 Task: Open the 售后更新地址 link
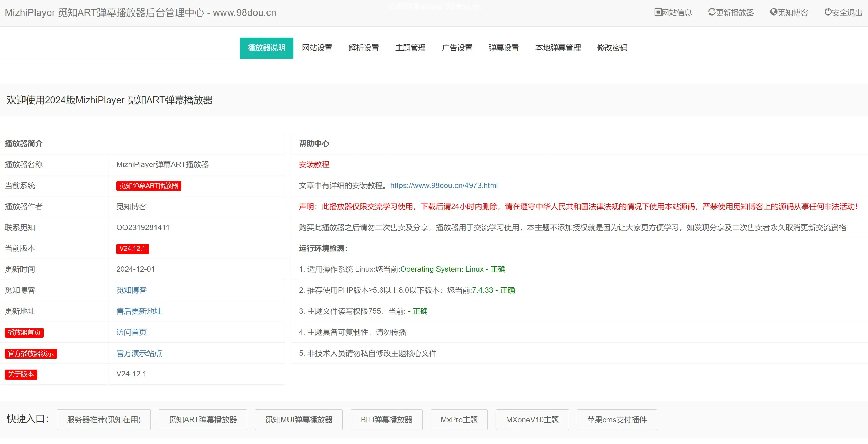(x=139, y=311)
